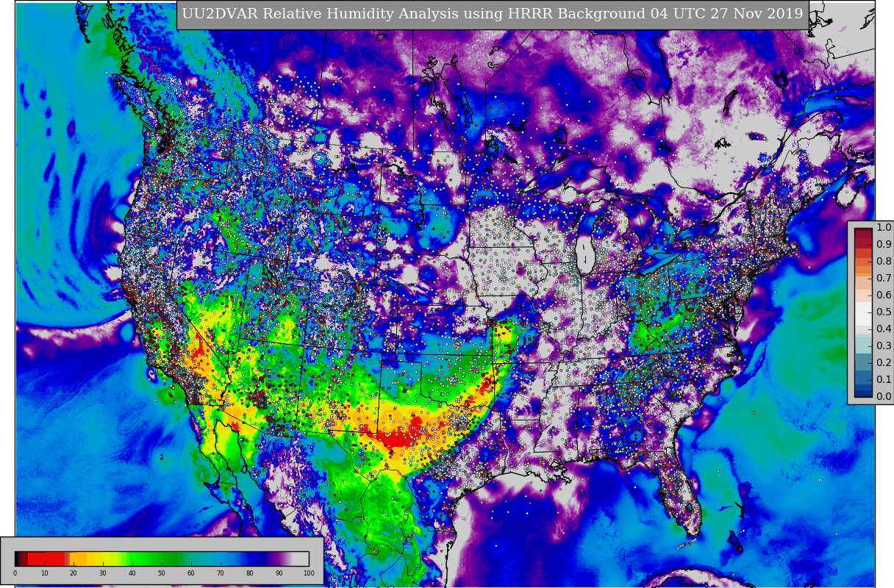Click the 80 tick label on humidity colorbar

click(x=250, y=573)
